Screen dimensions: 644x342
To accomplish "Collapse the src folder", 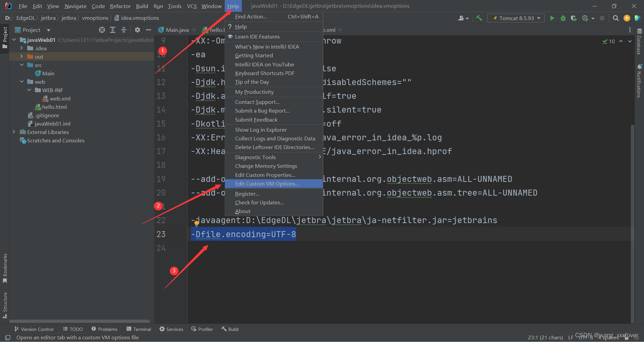I will click(x=21, y=65).
